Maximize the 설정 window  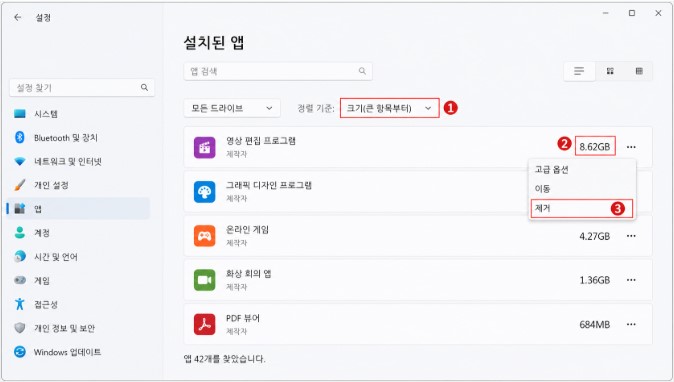(632, 13)
